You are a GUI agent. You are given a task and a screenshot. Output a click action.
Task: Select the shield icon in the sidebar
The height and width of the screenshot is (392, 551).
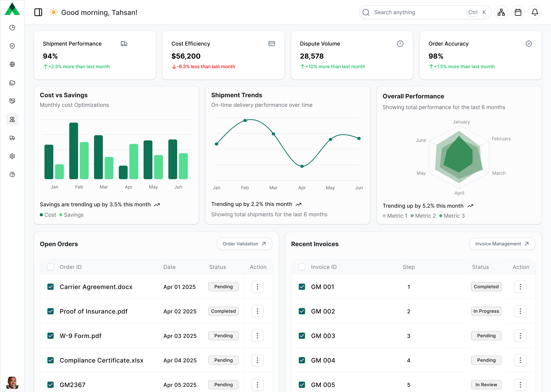[12, 46]
